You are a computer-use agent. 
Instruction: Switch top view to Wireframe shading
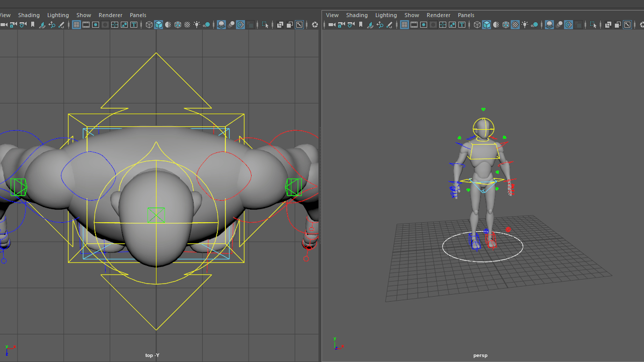pos(149,25)
